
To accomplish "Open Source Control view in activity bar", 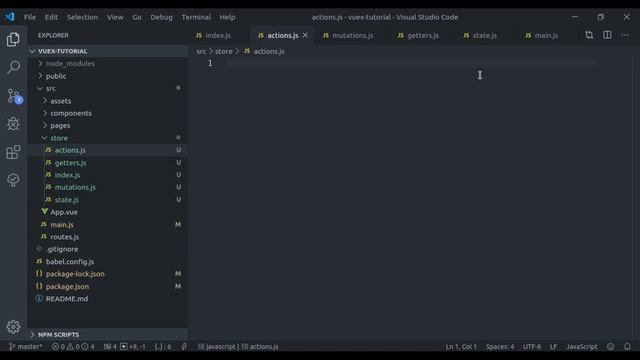I will 14,96.
